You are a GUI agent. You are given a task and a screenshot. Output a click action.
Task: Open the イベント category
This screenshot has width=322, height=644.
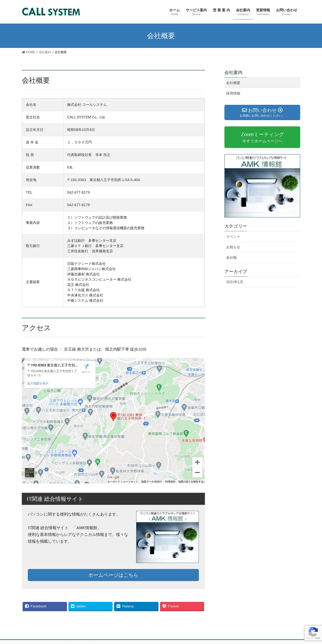pyautogui.click(x=262, y=236)
